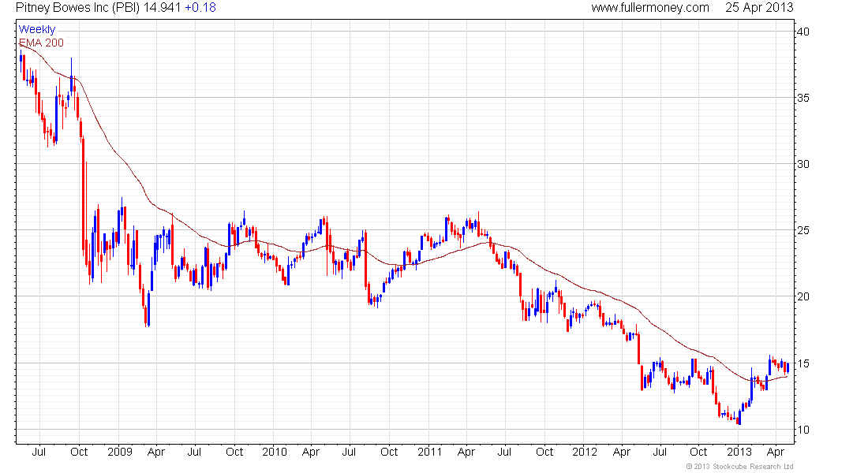Click the 'Oct' label just before 2012
868x473 pixels.
click(544, 452)
